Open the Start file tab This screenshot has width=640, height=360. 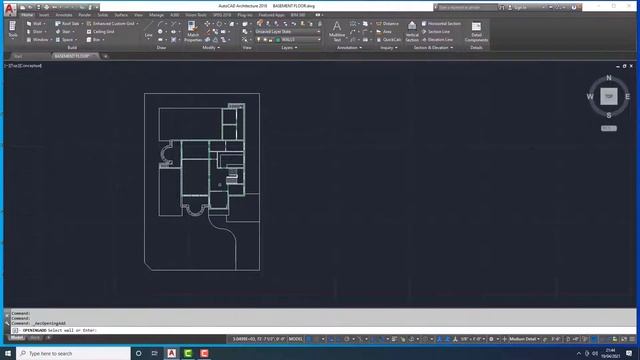18,56
